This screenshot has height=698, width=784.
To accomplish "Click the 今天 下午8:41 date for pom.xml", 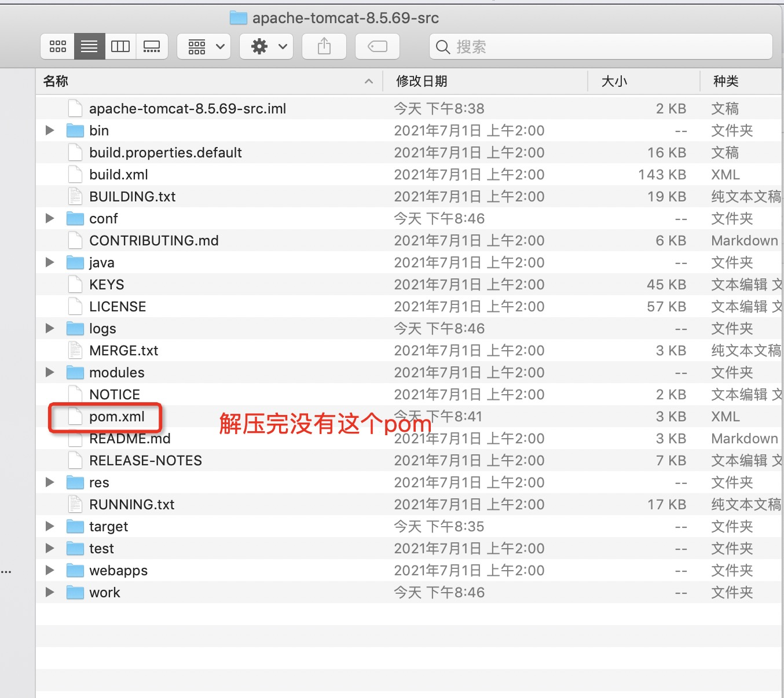I will click(x=438, y=416).
